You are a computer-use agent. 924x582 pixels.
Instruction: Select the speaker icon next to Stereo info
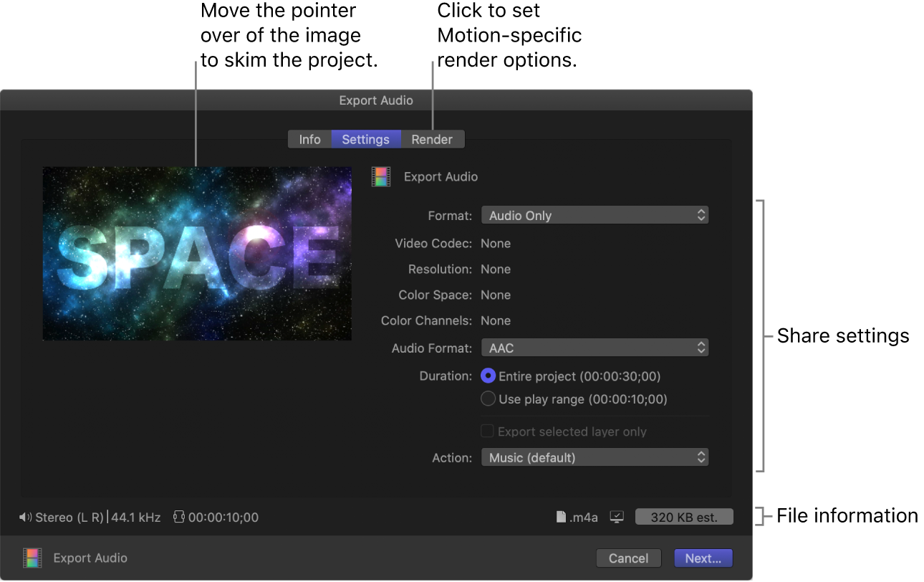coord(26,516)
